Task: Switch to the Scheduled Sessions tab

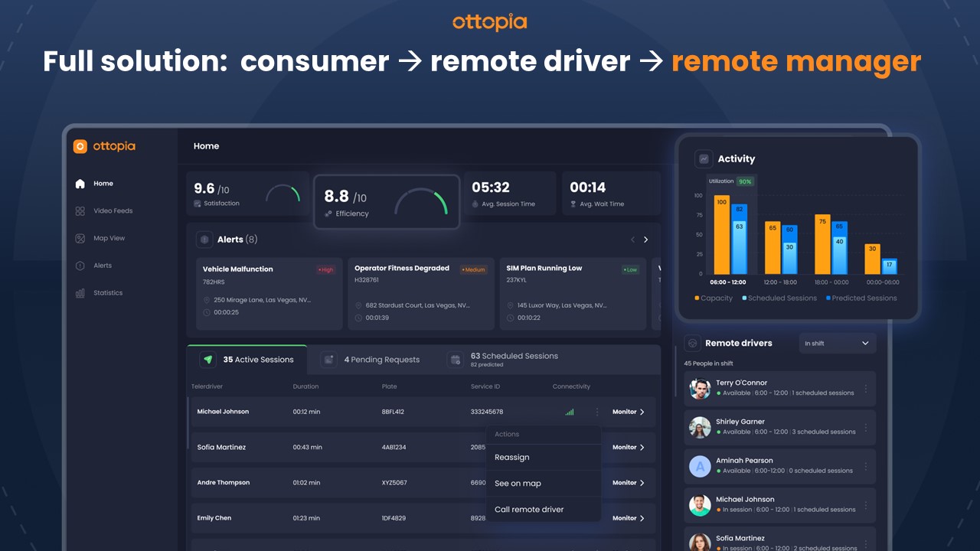Action: 504,360
